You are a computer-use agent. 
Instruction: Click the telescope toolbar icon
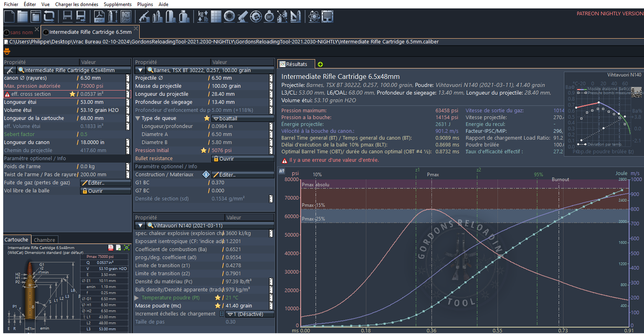243,17
